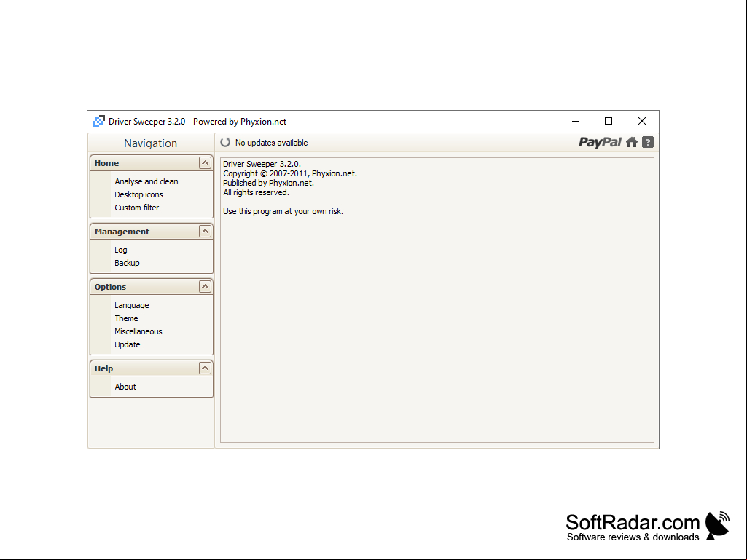
Task: Click the Home group header
Action: click(x=152, y=163)
